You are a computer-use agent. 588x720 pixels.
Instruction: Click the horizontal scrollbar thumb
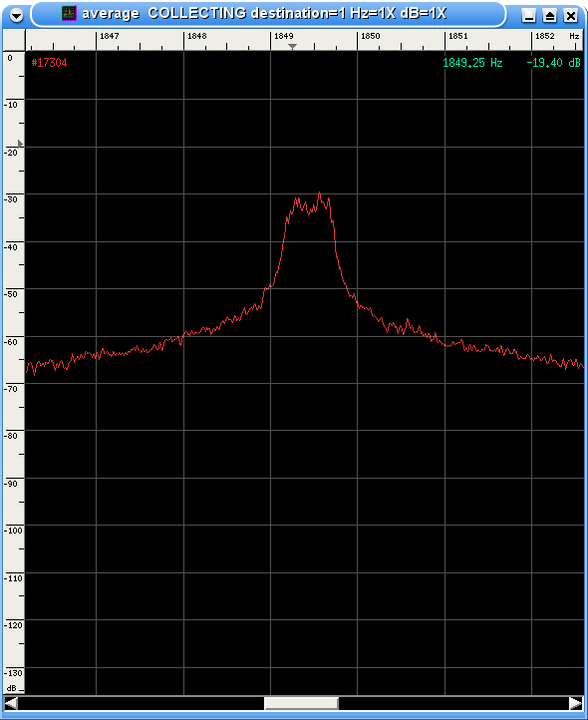pos(301,703)
